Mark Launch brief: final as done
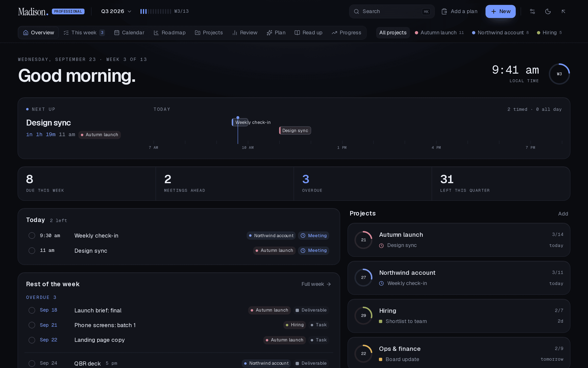Image resolution: width=588 pixels, height=368 pixels. pyautogui.click(x=32, y=310)
